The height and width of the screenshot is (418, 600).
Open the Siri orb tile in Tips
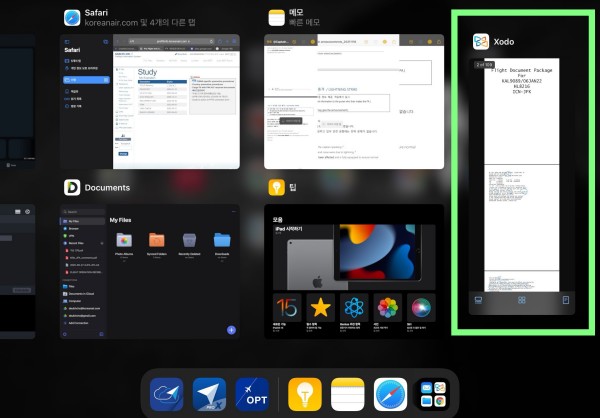tap(421, 308)
